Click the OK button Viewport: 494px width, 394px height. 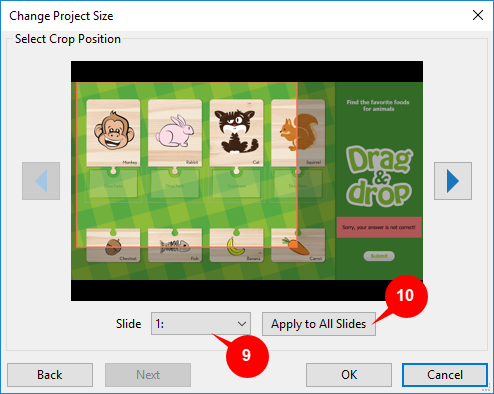[x=349, y=375]
